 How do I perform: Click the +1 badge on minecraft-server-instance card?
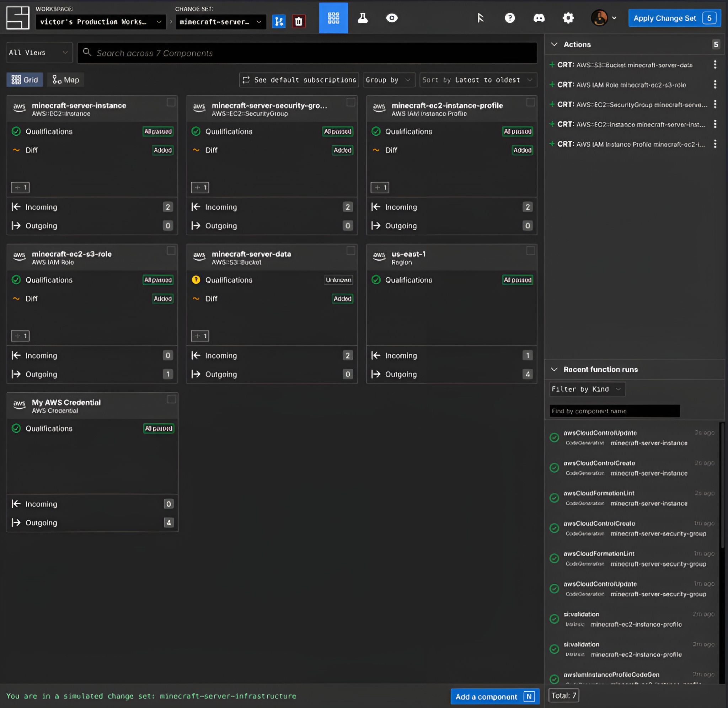[21, 187]
